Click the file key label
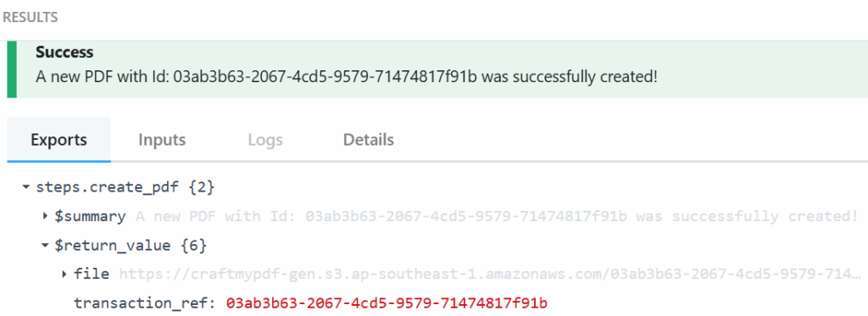868x316 pixels. tap(92, 274)
